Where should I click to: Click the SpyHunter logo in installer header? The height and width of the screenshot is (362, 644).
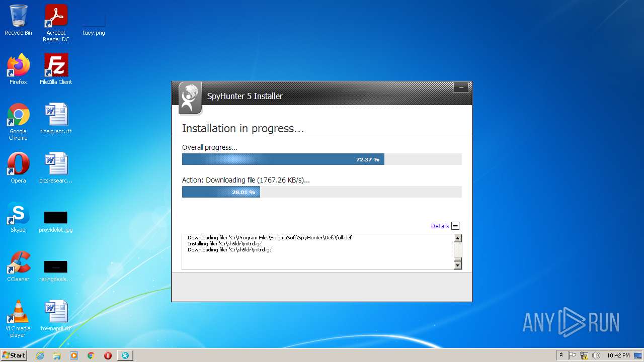point(190,98)
